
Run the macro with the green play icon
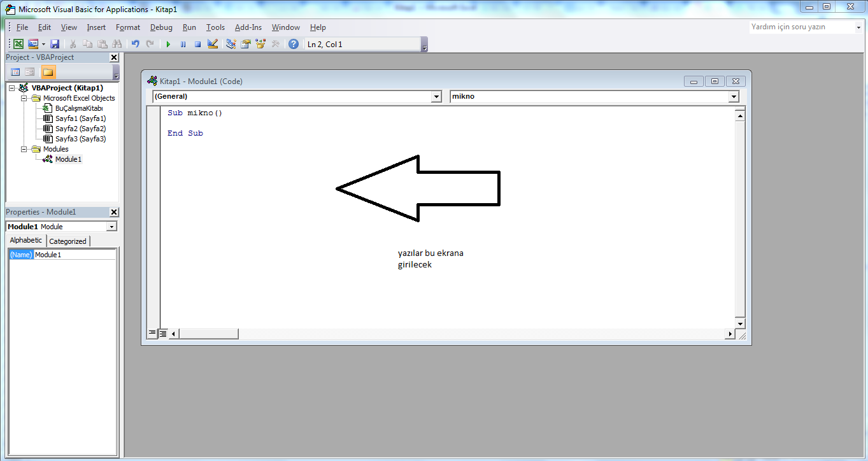(168, 44)
